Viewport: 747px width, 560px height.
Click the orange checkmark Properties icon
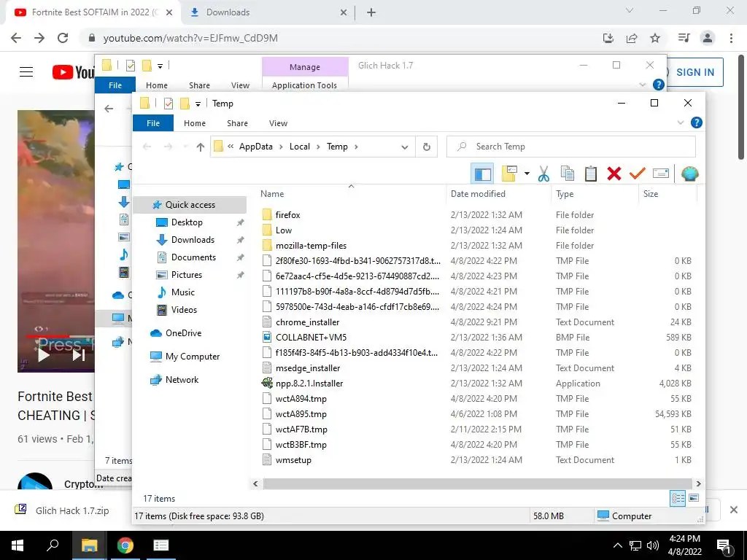(x=638, y=174)
